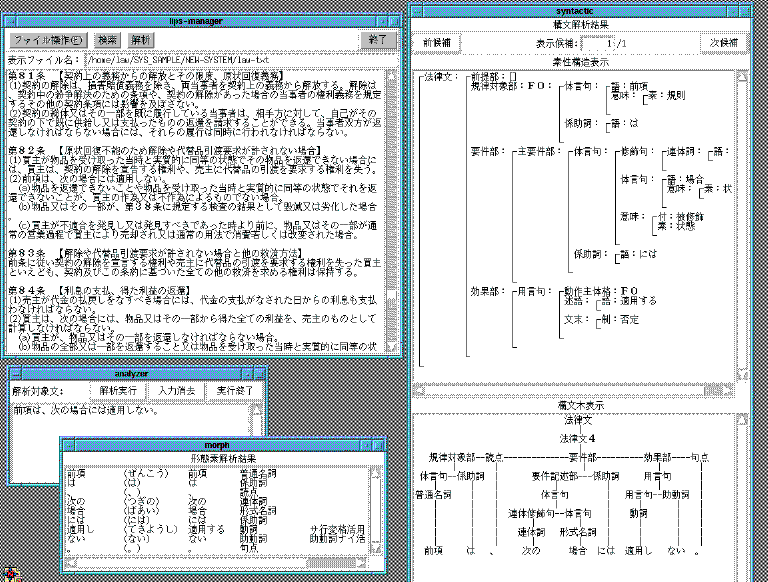Open the analyzer window menu icon
The height and width of the screenshot is (582, 768).
click(x=13, y=371)
